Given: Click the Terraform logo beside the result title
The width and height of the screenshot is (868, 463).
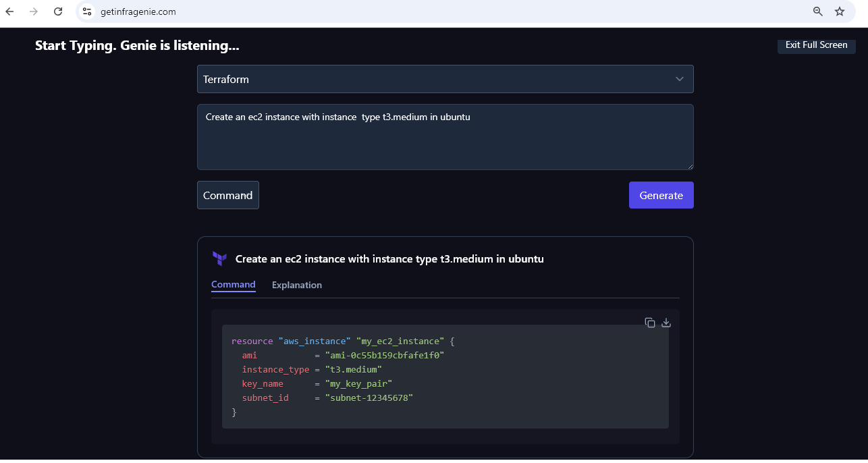Looking at the screenshot, I should click(219, 258).
